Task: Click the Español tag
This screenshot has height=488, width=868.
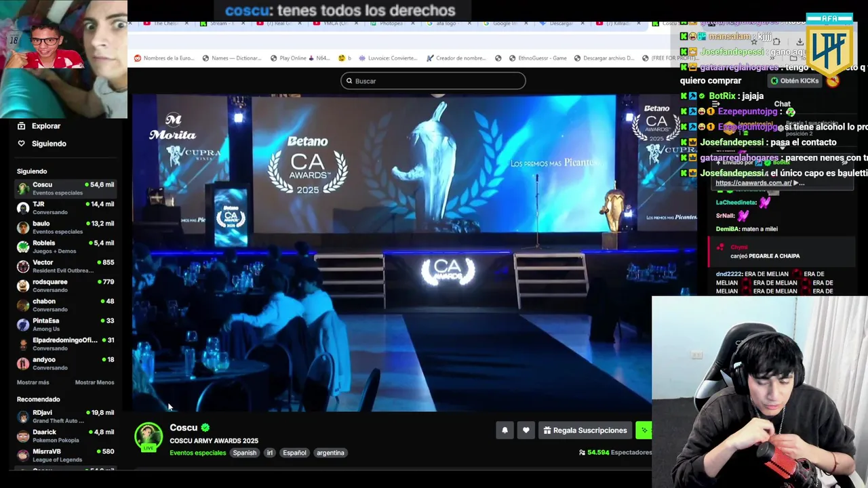Action: [x=295, y=453]
